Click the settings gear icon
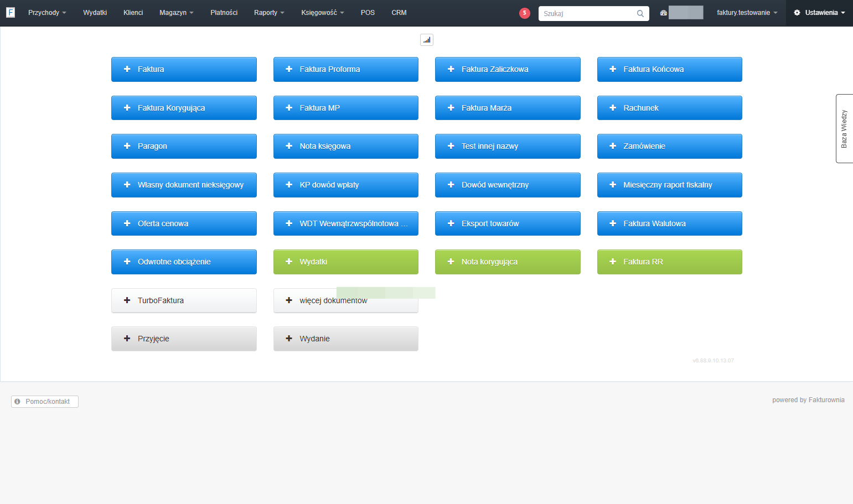The image size is (853, 504). tap(797, 13)
